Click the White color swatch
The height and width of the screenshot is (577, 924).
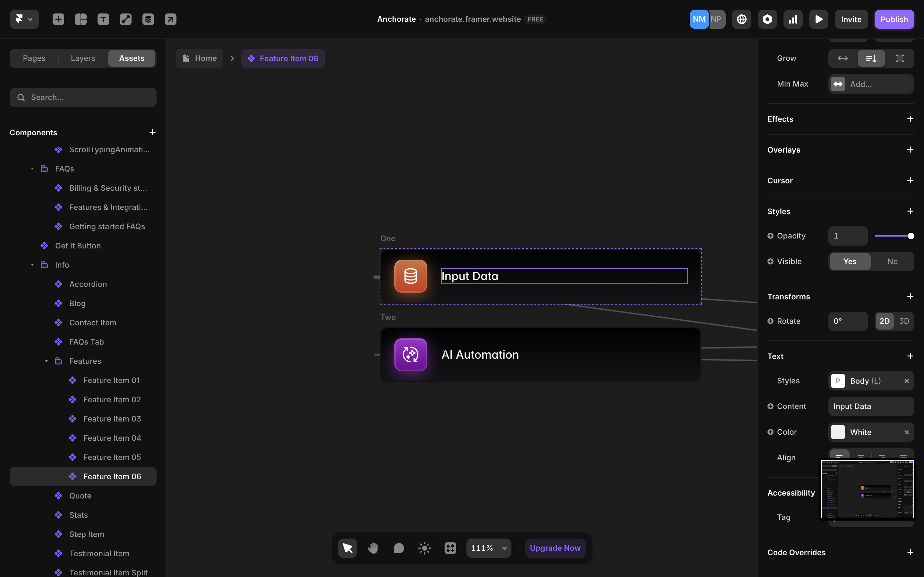(x=838, y=432)
